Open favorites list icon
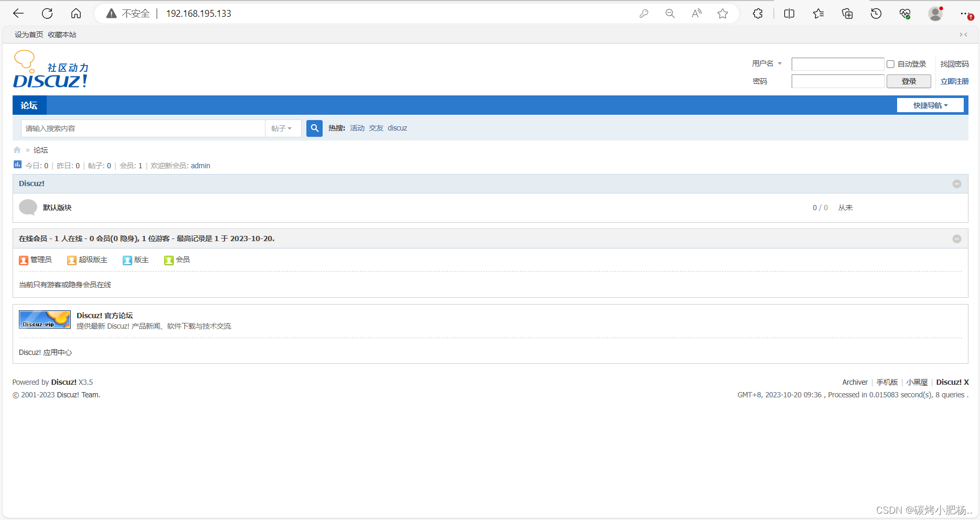The image size is (980, 520). point(818,14)
